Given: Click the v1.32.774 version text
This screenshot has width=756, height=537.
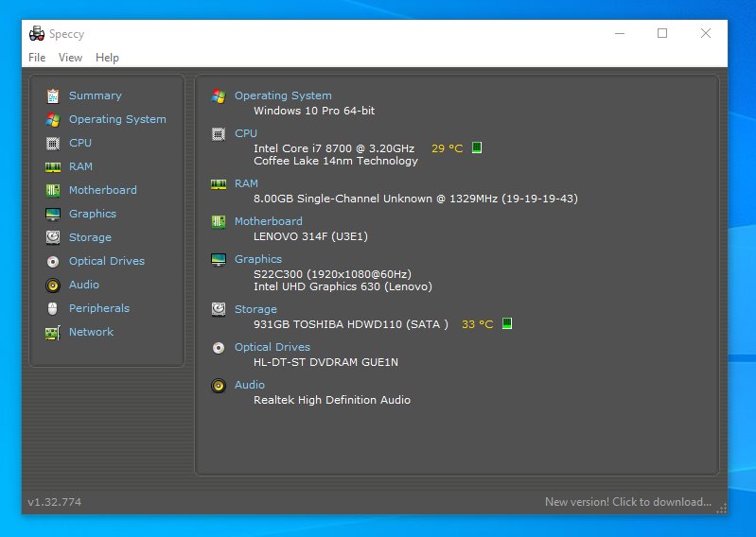Looking at the screenshot, I should 55,502.
